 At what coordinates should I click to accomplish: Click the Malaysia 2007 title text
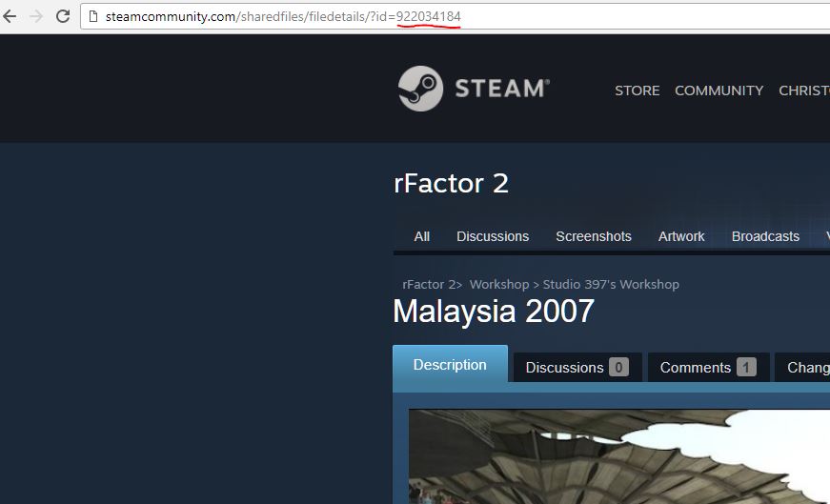click(494, 311)
